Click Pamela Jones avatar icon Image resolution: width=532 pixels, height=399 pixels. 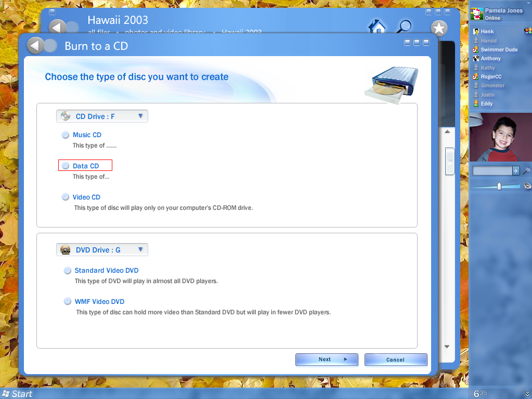(477, 14)
